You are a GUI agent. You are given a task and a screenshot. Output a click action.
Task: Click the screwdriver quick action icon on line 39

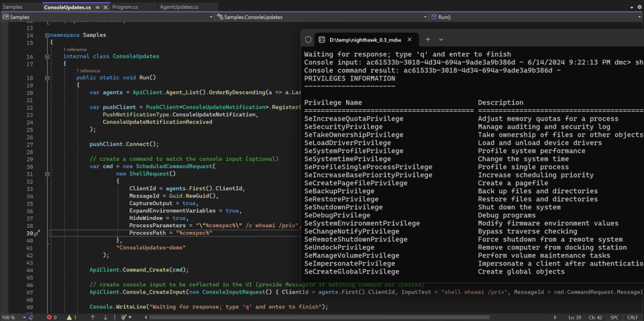pyautogui.click(x=37, y=233)
